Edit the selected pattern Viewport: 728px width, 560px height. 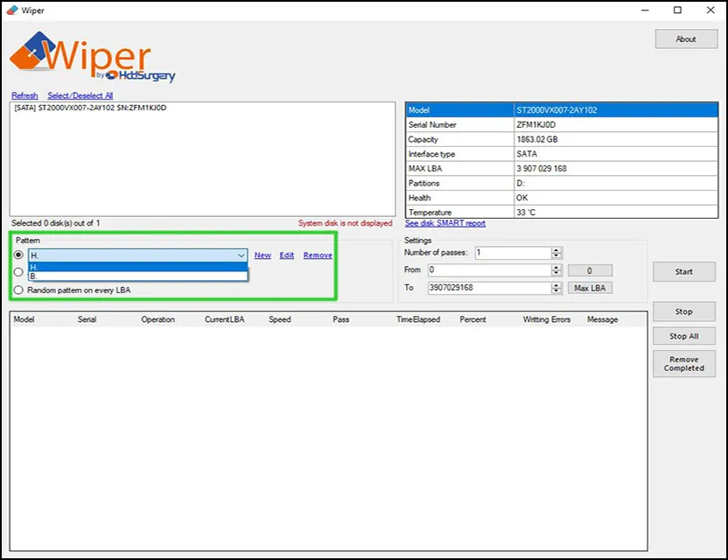[x=286, y=255]
